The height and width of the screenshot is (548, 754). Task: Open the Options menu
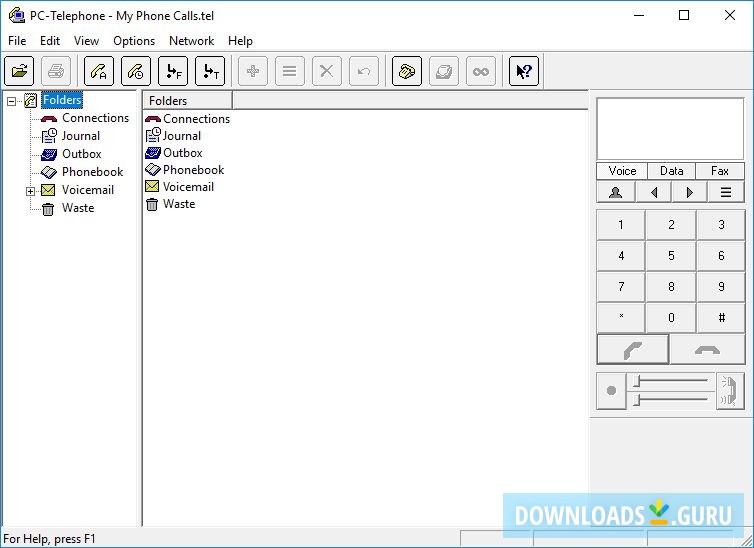point(134,41)
